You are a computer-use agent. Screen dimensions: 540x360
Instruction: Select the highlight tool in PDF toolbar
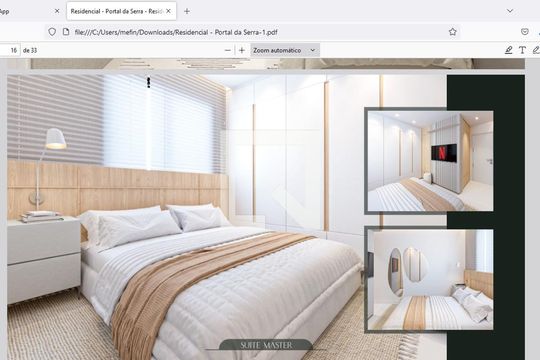508,50
